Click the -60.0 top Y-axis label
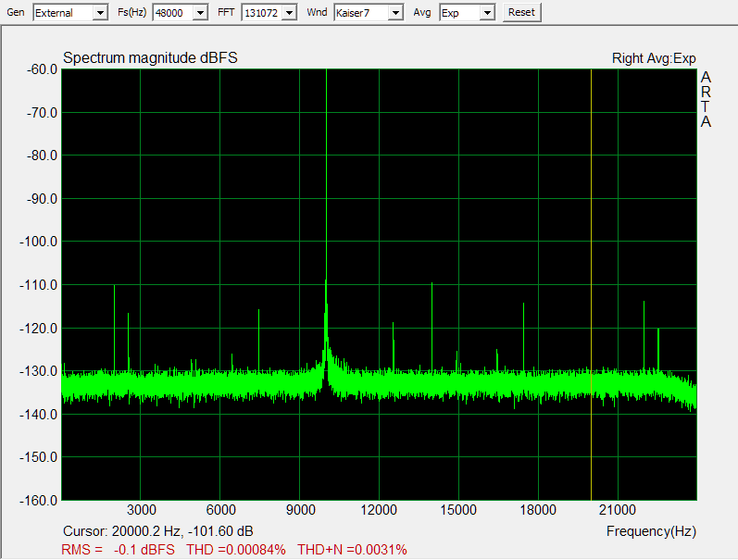738x560 pixels. 42,69
